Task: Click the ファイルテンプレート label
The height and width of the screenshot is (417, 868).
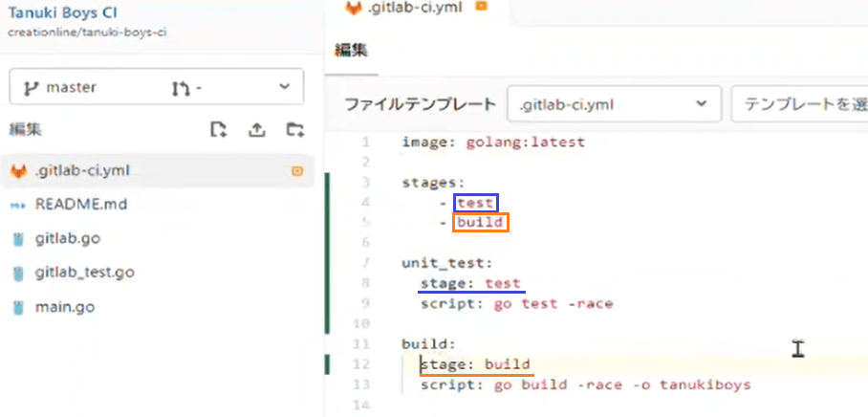Action: (421, 104)
